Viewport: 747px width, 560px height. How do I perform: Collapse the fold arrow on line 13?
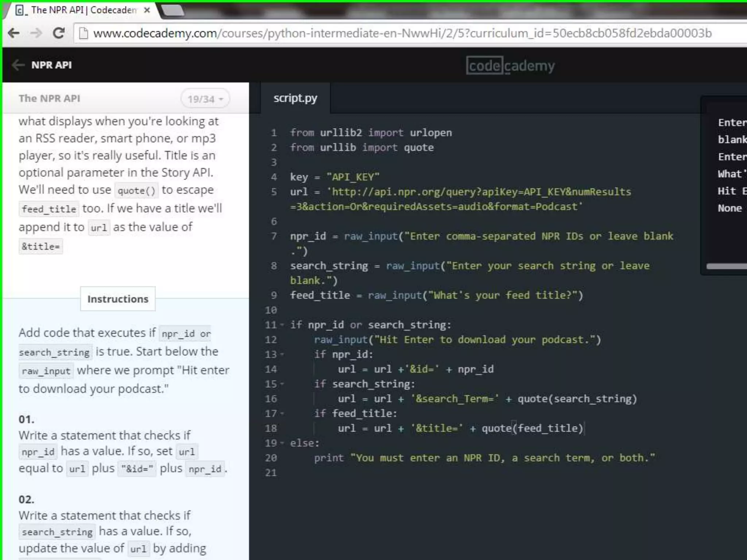pos(282,354)
